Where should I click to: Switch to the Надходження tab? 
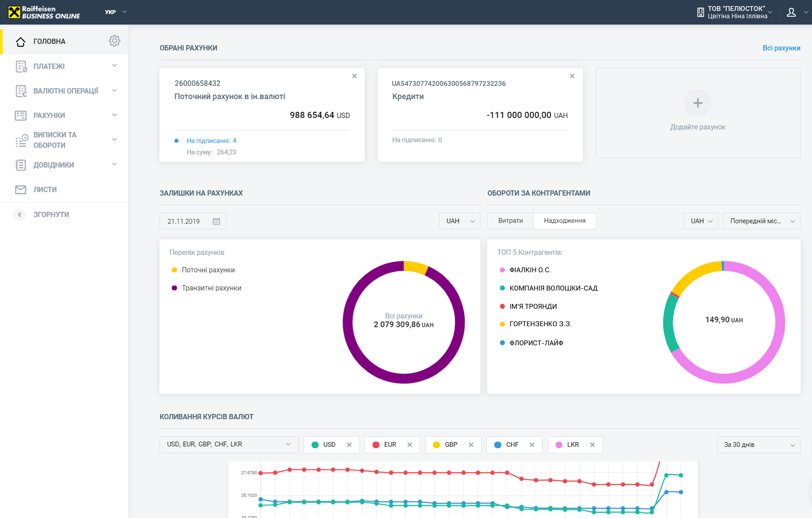tap(564, 221)
